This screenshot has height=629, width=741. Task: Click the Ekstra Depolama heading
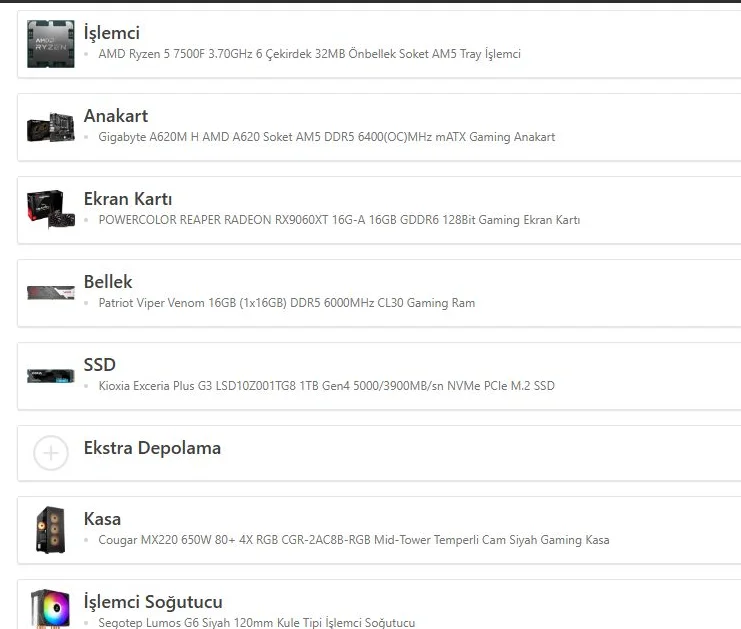(152, 448)
